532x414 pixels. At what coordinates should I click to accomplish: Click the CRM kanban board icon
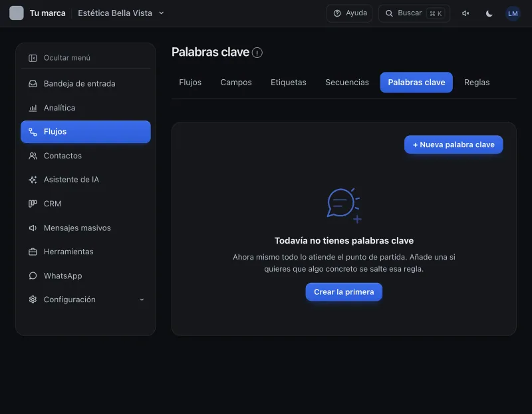(x=33, y=204)
